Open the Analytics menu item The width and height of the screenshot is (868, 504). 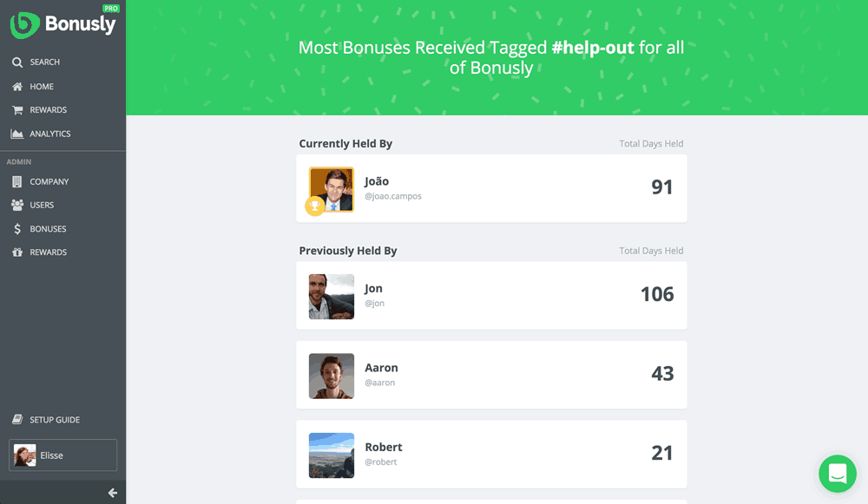50,134
